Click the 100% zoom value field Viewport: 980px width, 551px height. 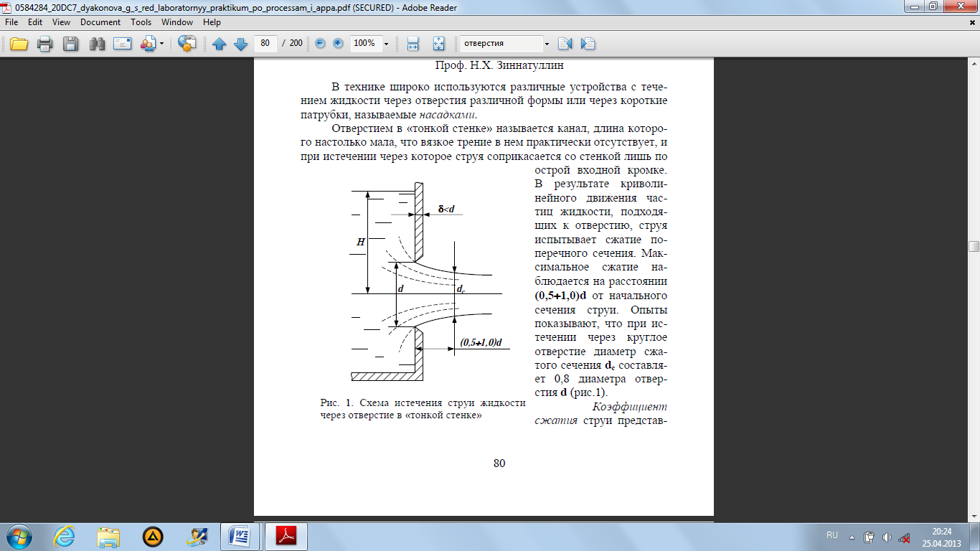365,43
